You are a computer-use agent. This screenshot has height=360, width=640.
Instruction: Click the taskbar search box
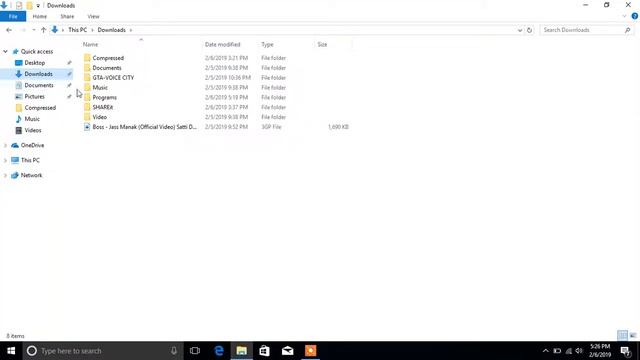[103, 351]
